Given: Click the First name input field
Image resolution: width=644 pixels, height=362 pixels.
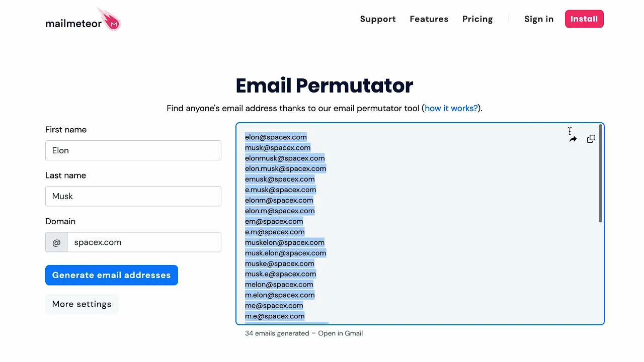Looking at the screenshot, I should click(x=133, y=150).
